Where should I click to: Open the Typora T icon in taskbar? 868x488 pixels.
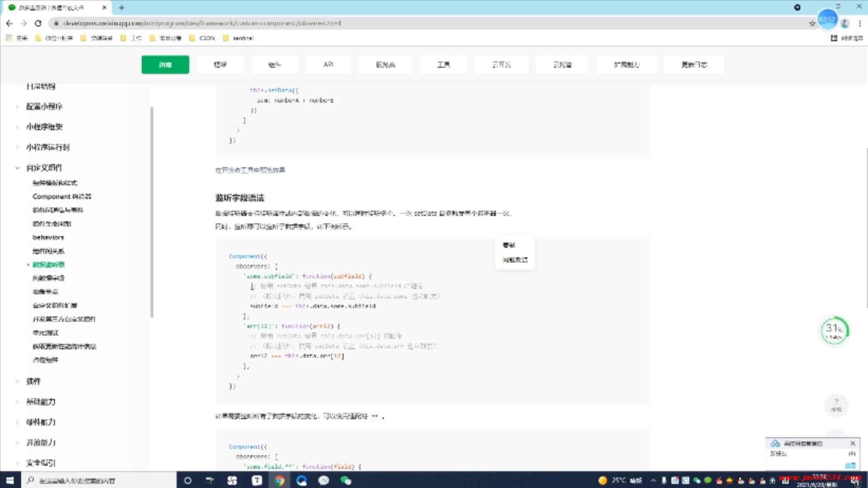point(257,480)
